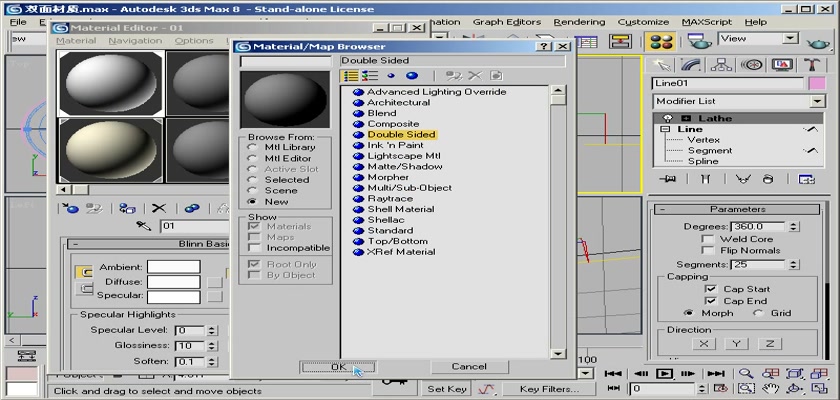Select the Pan hand viewport tool

click(x=771, y=389)
